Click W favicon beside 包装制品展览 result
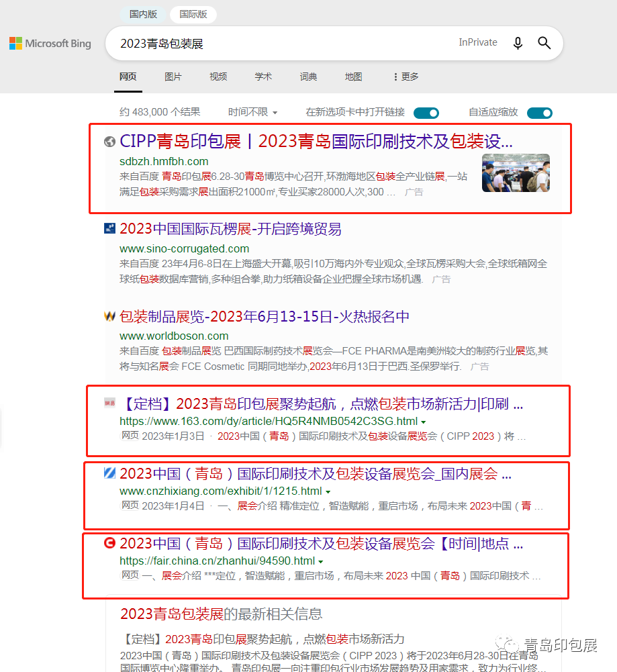Screen dimensions: 617x672 click(x=109, y=316)
